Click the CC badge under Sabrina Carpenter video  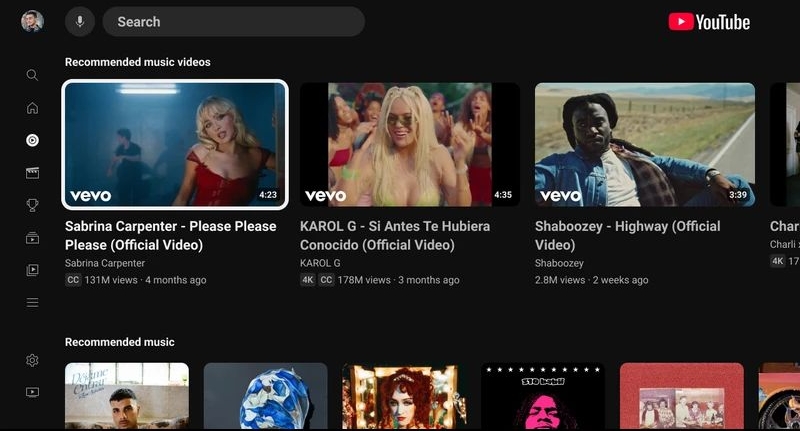(73, 280)
